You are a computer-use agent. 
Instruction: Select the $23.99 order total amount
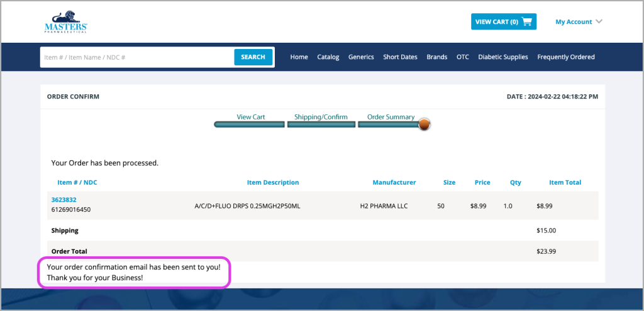(x=547, y=251)
